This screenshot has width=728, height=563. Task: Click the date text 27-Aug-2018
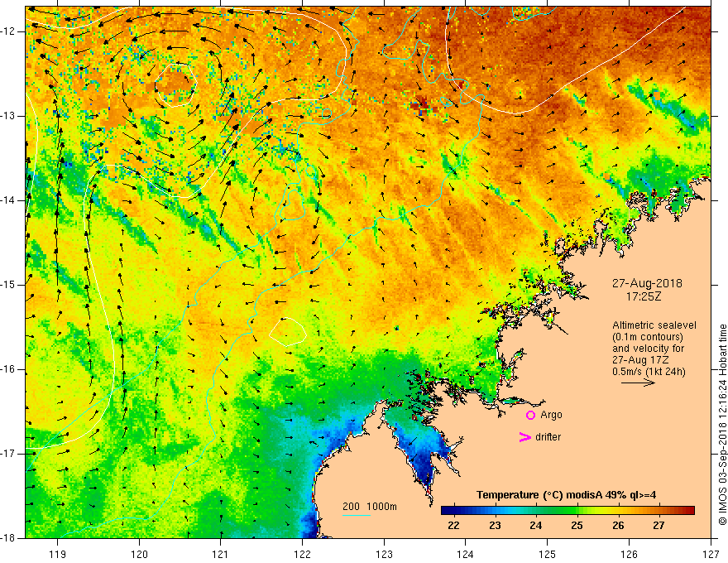(x=647, y=283)
